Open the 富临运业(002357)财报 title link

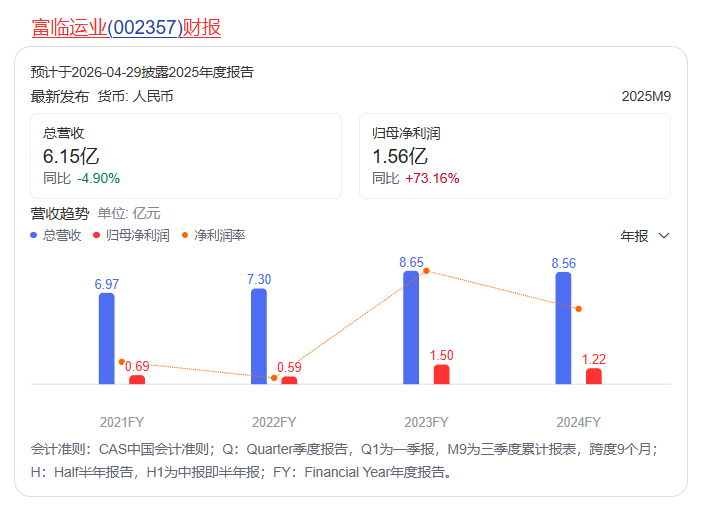coord(126,27)
